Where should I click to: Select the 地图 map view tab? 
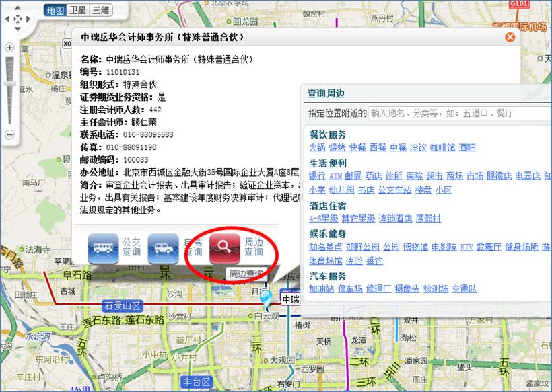(x=55, y=10)
